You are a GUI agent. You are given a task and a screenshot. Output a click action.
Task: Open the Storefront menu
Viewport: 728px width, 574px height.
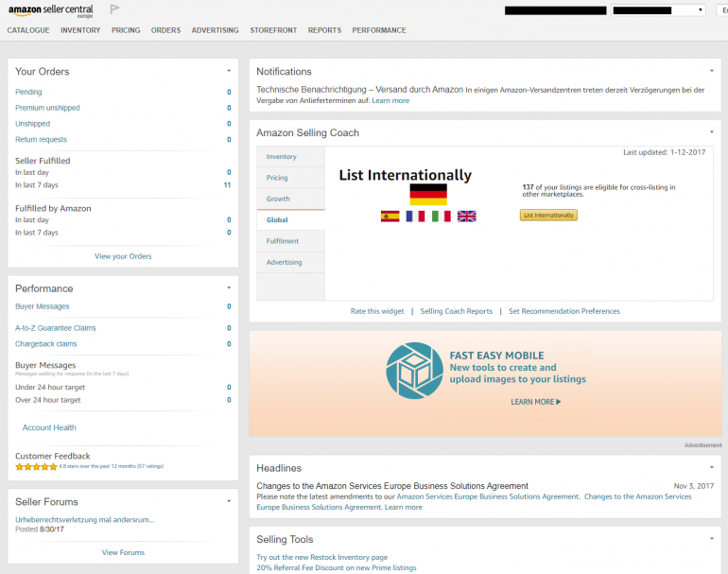tap(273, 30)
